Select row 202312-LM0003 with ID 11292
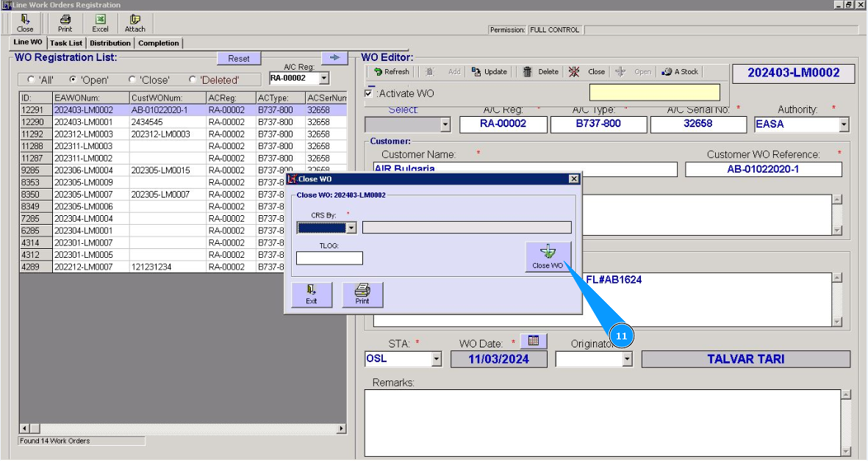Viewport: 868px width, 462px height. 183,134
